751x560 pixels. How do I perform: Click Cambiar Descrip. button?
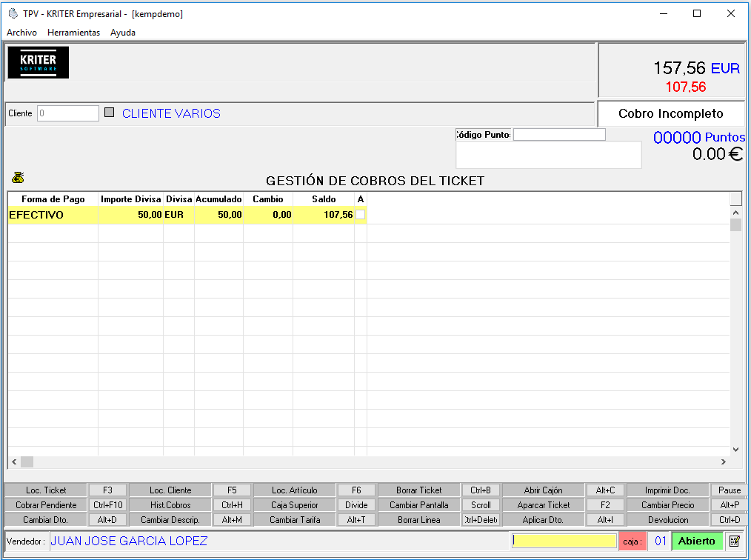pyautogui.click(x=170, y=520)
